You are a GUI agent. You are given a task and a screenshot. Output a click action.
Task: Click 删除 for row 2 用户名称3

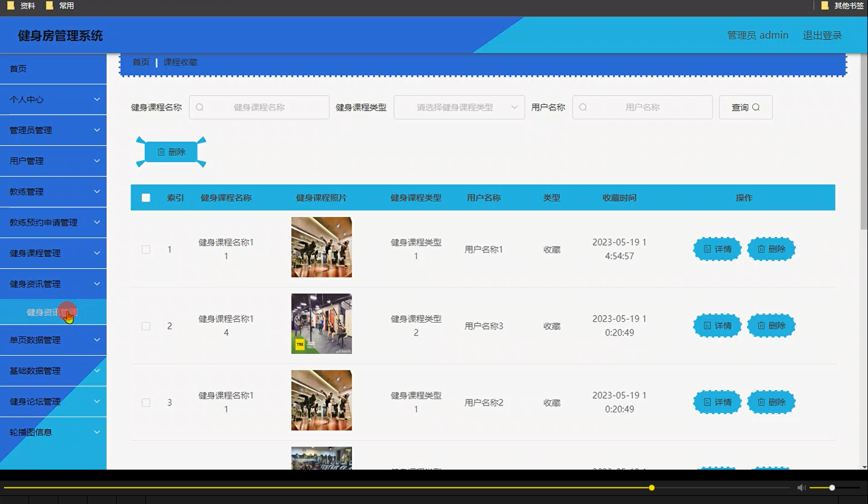(x=771, y=325)
